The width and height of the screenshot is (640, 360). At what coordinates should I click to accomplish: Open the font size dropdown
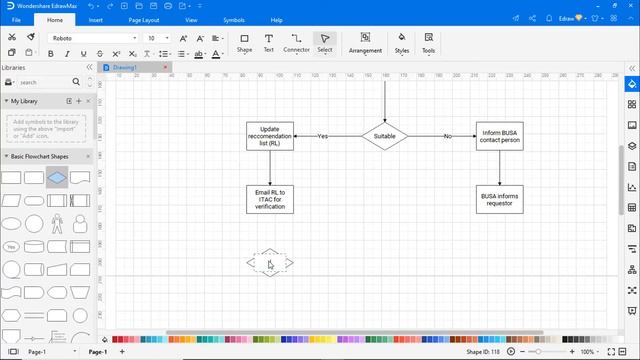click(167, 38)
